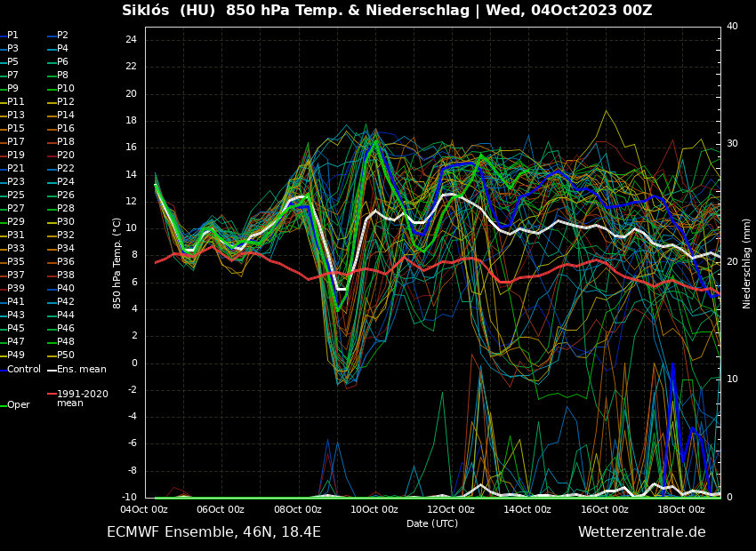The height and width of the screenshot is (551, 756).
Task: Click the 40 precipitation axis tick
Action: 732,27
